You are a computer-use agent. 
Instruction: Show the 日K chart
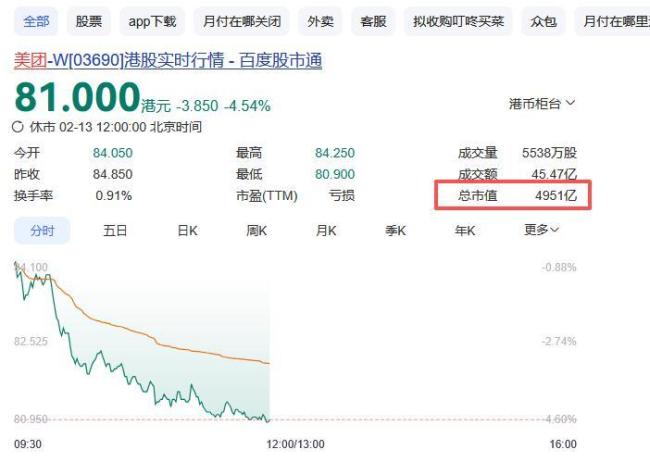(x=187, y=230)
